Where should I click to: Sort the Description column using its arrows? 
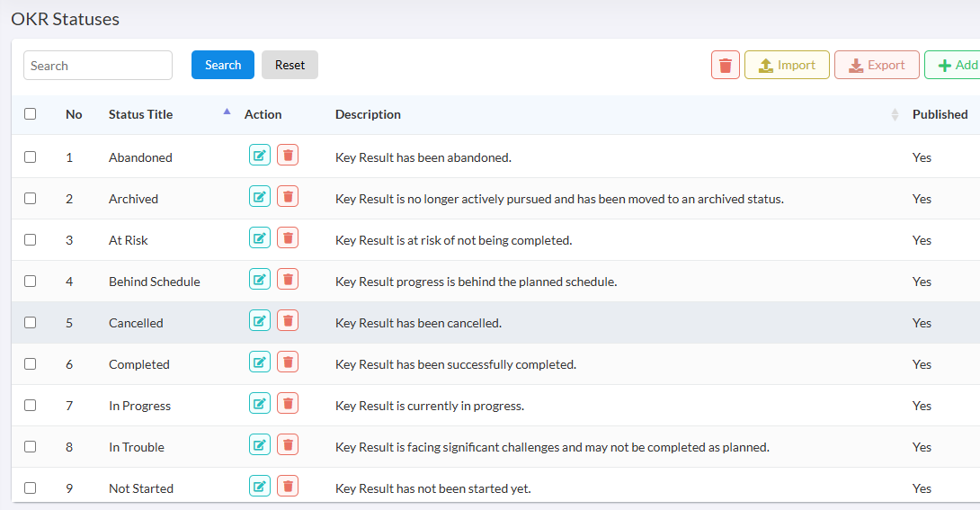(895, 114)
